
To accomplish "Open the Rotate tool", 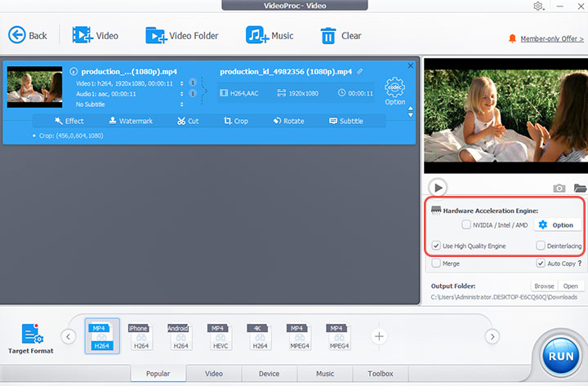I will point(289,121).
